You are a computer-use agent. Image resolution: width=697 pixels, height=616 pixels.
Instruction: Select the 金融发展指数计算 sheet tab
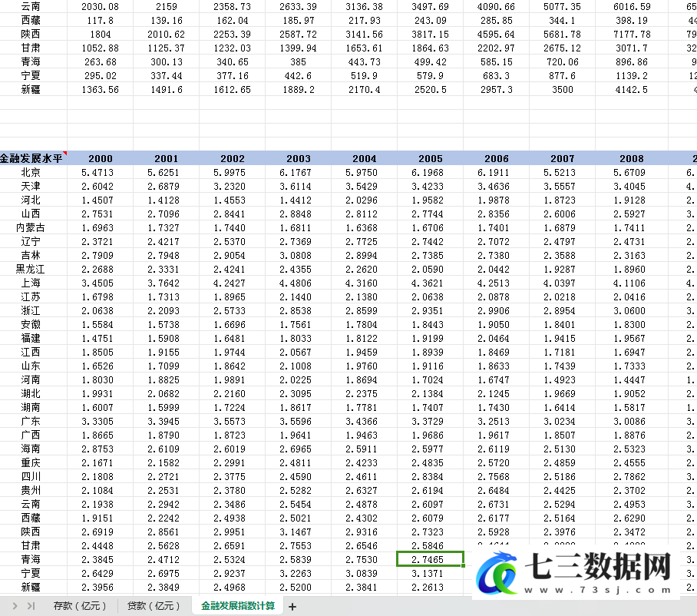[x=238, y=606]
